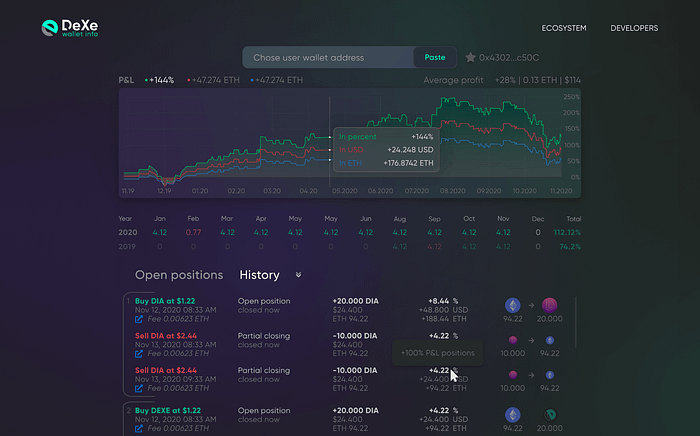
Task: Click swap arrow in Buy DIA row
Action: point(531,306)
